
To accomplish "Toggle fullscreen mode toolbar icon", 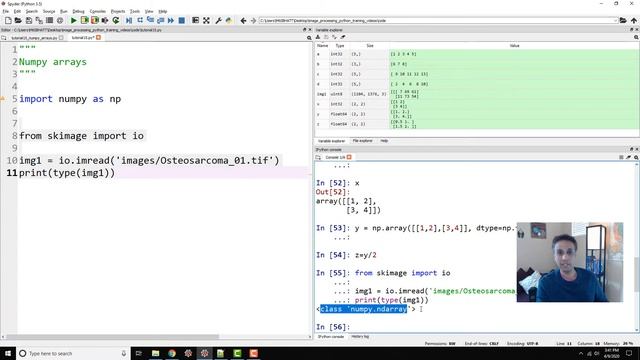I will point(207,20).
